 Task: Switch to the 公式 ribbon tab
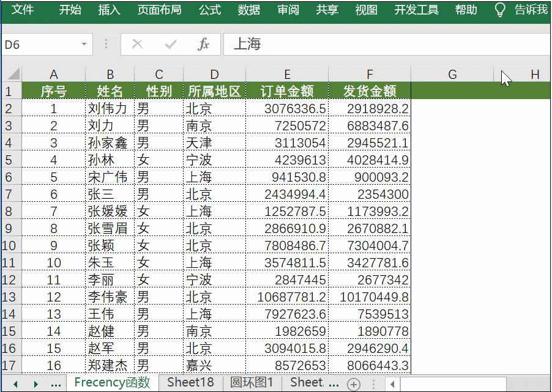pos(209,10)
